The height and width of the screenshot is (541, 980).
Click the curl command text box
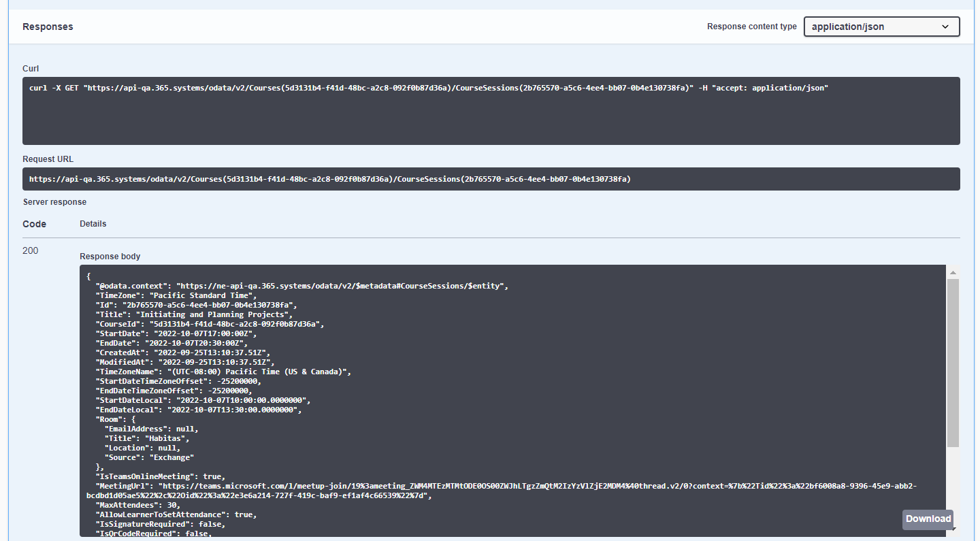pos(491,111)
